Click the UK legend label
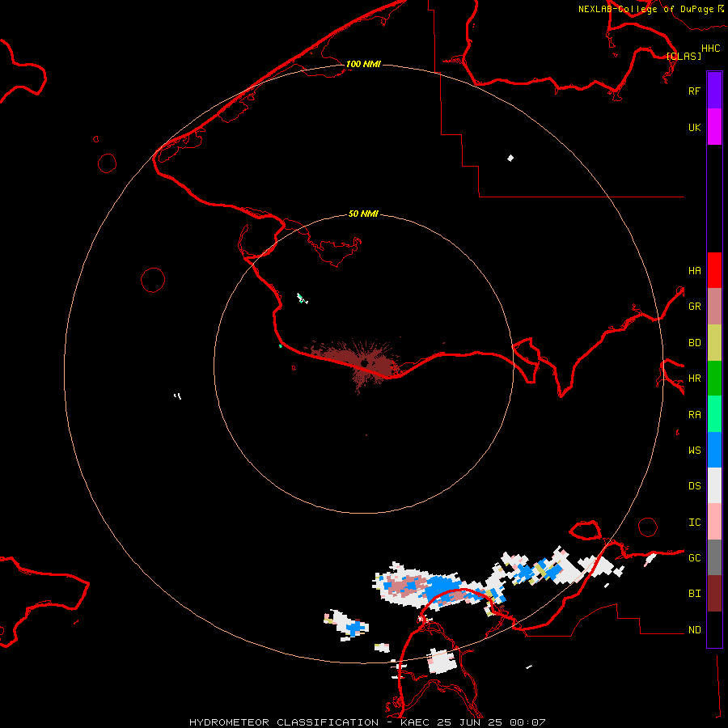Screen dimensions: 728x728 pos(694,127)
